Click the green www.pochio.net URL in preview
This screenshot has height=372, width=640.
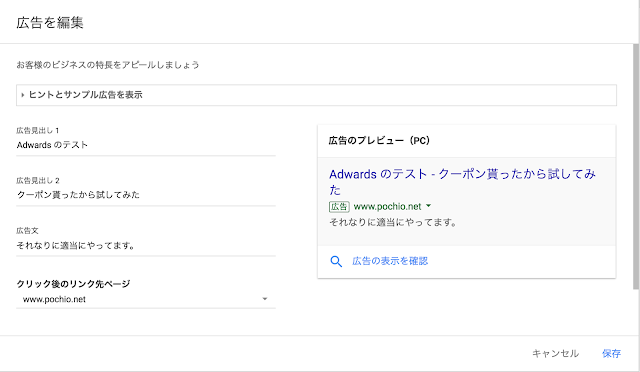pyautogui.click(x=387, y=207)
